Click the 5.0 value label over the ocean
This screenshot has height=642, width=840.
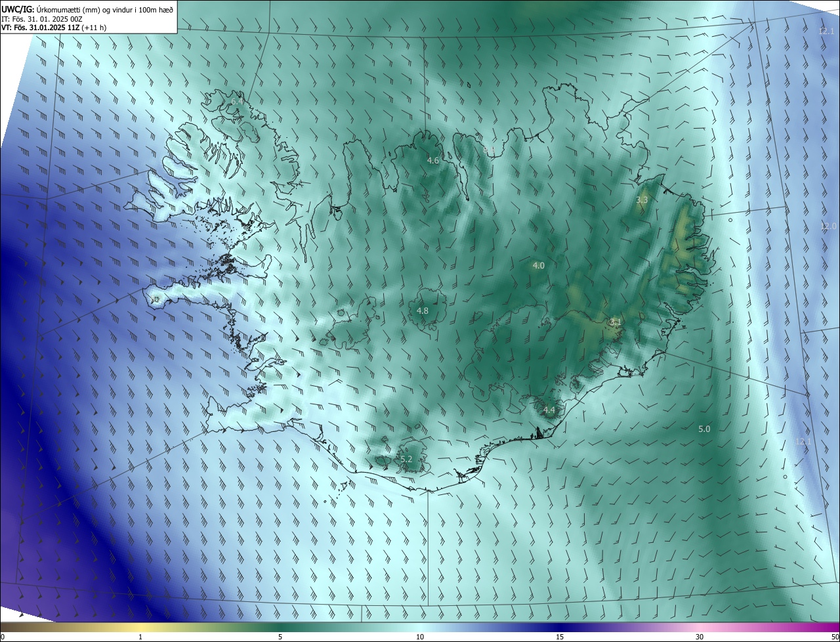704,429
